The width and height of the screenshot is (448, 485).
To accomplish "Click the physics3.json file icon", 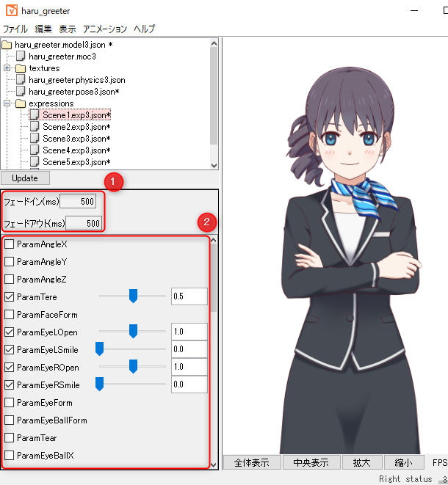I will 21,80.
